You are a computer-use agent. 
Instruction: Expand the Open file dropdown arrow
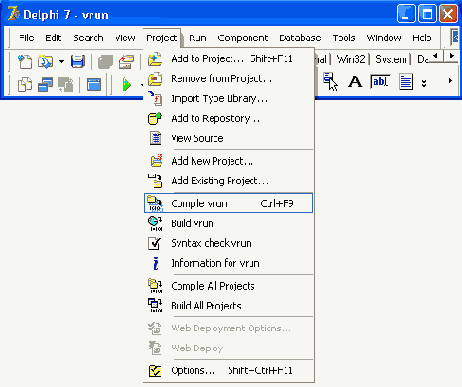61,62
